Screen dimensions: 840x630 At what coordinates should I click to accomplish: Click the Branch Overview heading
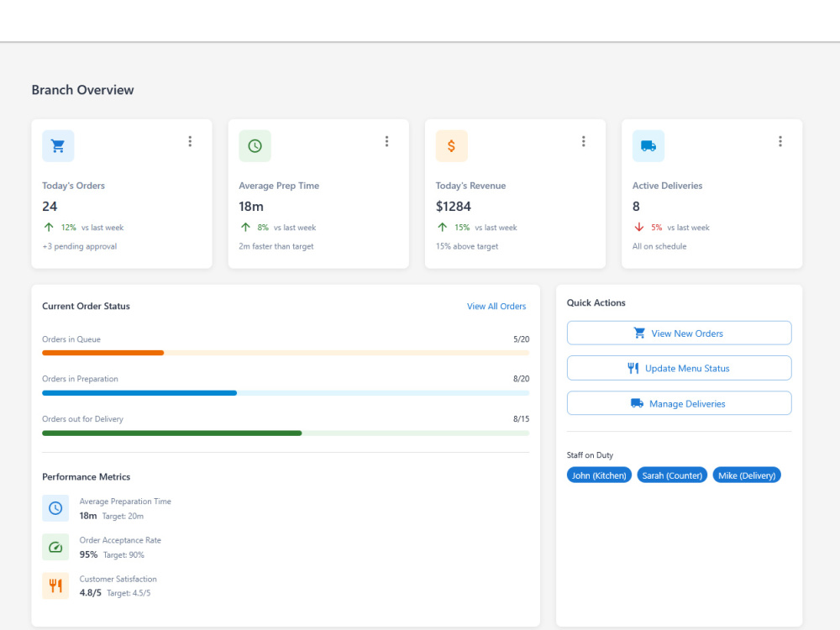(x=82, y=90)
